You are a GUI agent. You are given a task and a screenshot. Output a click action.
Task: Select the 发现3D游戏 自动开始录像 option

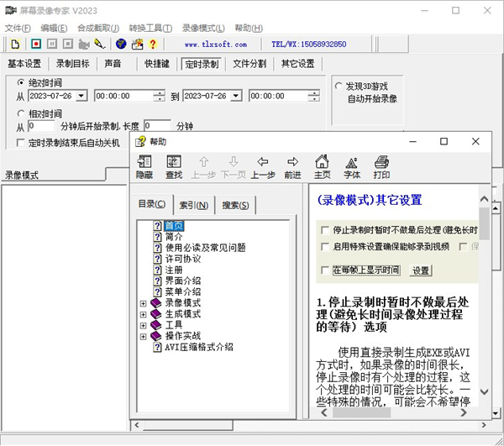point(336,87)
